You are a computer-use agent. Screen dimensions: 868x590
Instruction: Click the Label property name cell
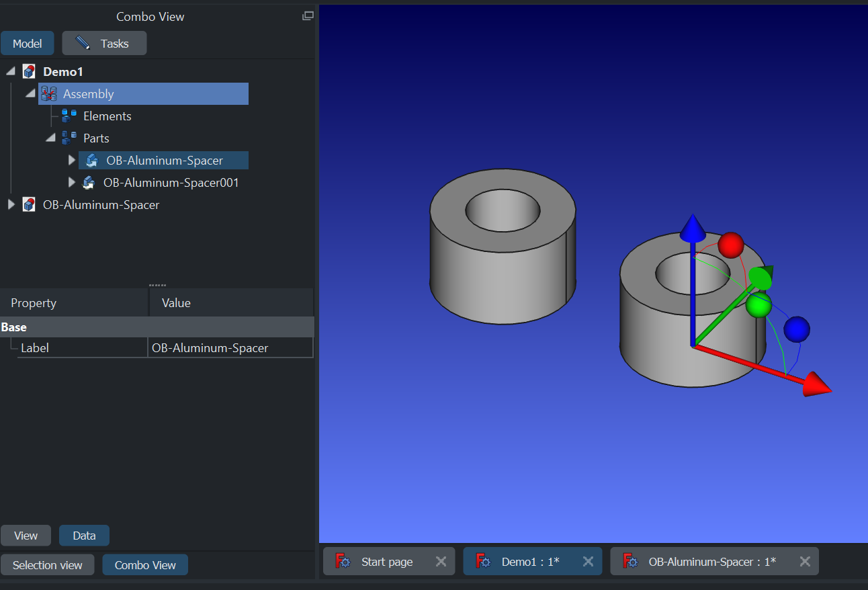coord(82,348)
